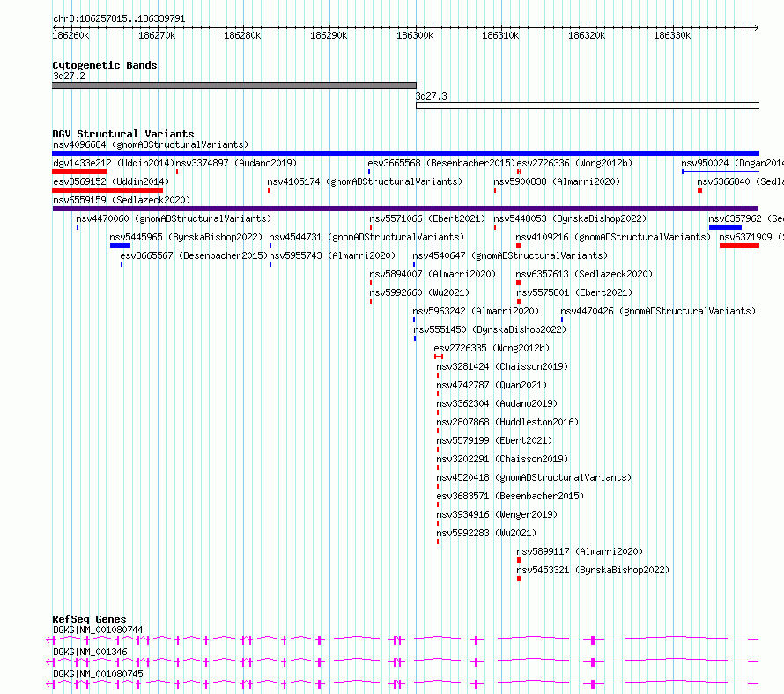This screenshot has width=784, height=694.
Task: Click the RefSeq Genes track title
Action: [x=89, y=619]
